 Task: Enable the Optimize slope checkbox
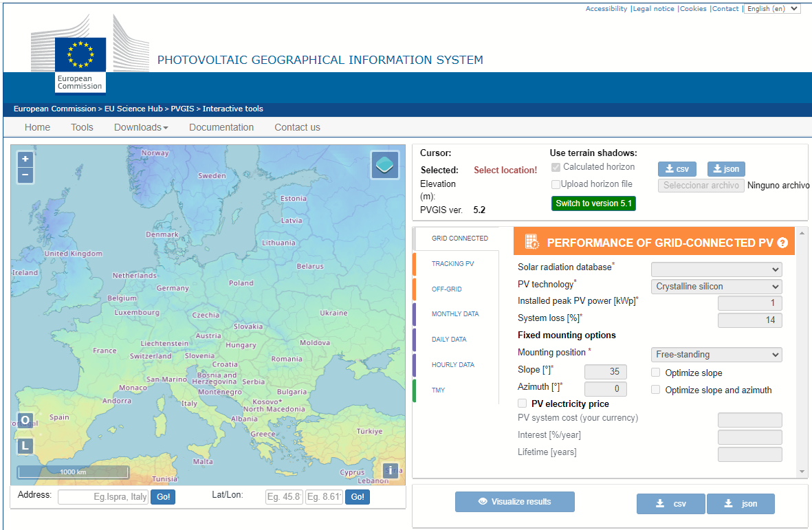point(657,373)
